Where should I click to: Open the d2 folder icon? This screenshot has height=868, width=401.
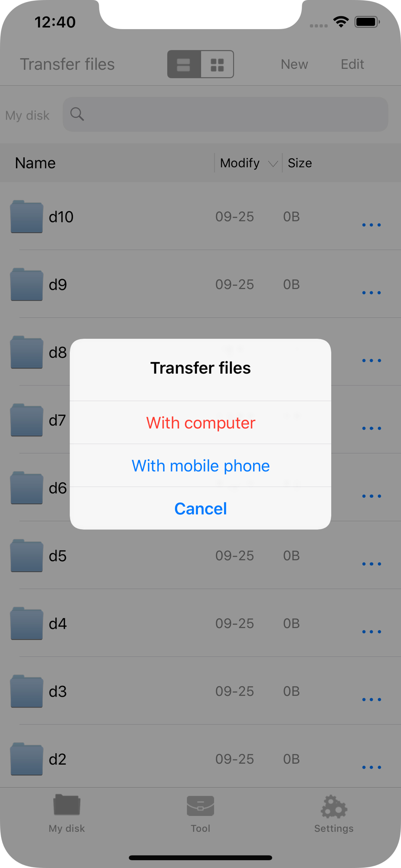point(26,759)
